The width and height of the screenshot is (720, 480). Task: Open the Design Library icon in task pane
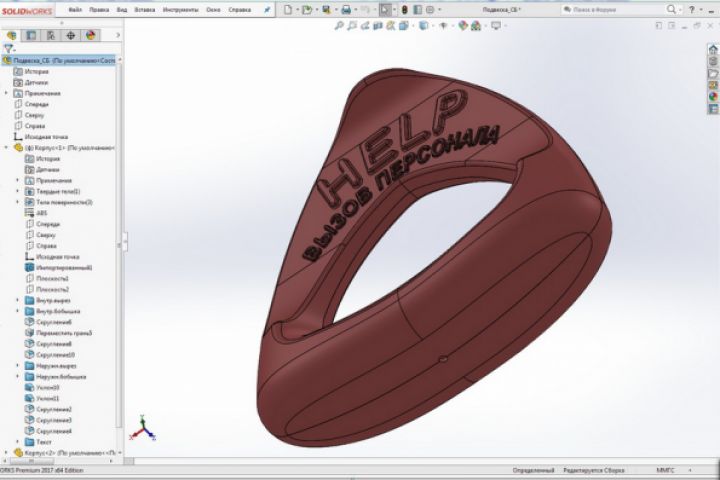(713, 61)
